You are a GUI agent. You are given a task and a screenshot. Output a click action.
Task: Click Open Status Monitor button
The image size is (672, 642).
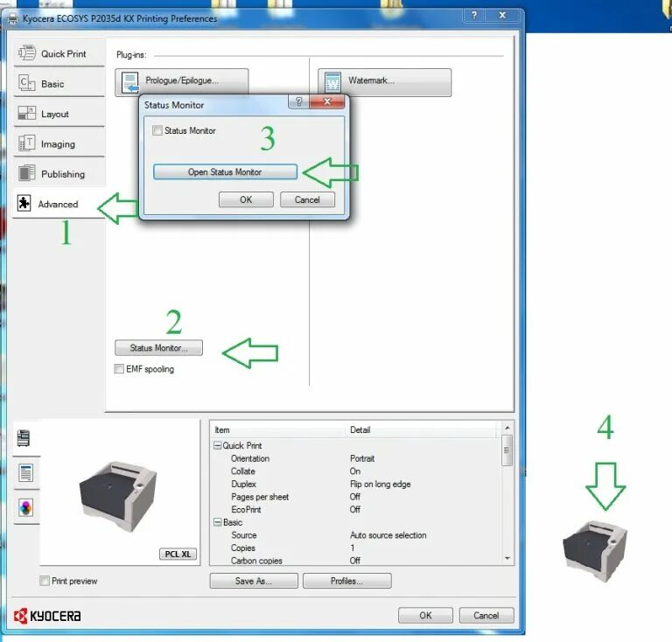coord(225,171)
